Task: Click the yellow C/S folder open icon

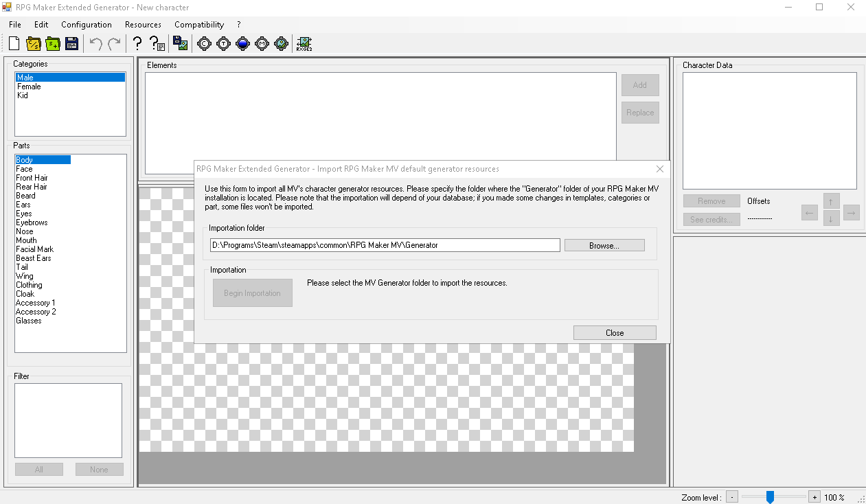Action: (x=34, y=44)
